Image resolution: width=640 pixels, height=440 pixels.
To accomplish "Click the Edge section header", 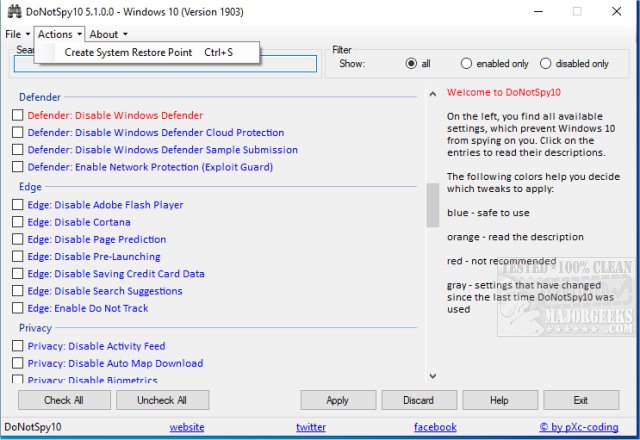I will (x=30, y=187).
